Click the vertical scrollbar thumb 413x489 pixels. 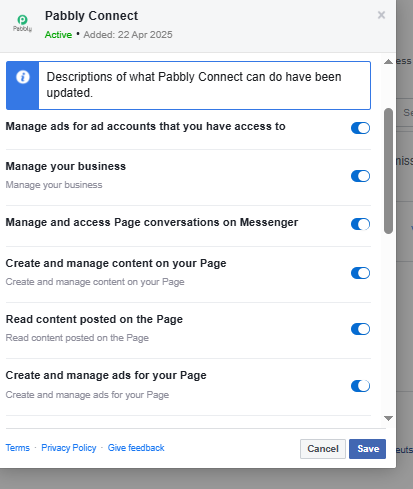pos(388,171)
